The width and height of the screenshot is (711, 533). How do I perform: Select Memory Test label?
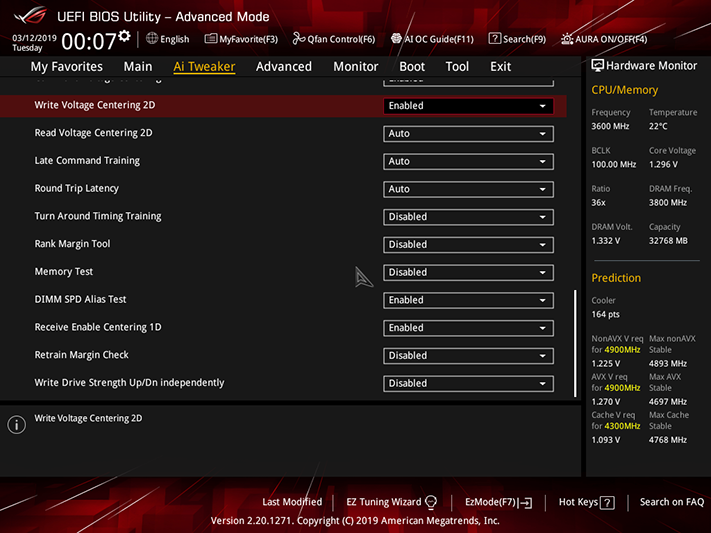point(63,271)
